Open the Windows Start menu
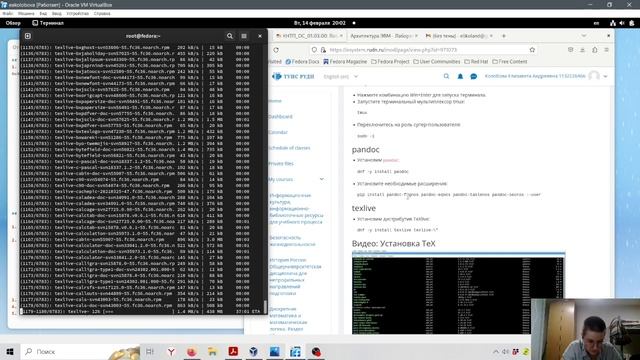Viewport: 640px width, 360px height. pyautogui.click(x=10, y=351)
